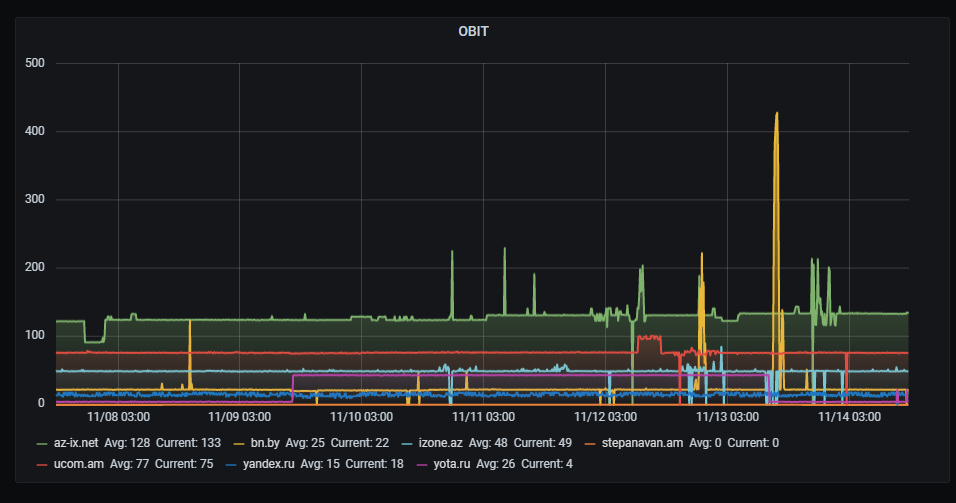Click the tallest yellow bn.by spike peak

(x=776, y=113)
